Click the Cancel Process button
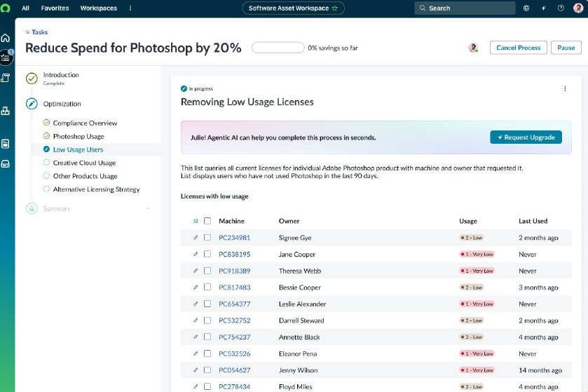Viewport: 588px width, 392px height. click(518, 48)
